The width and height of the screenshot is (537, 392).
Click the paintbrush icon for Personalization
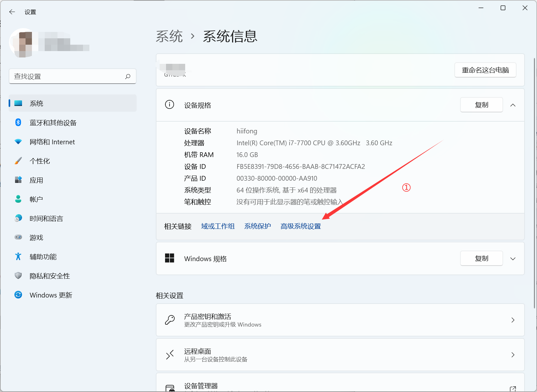(18, 161)
